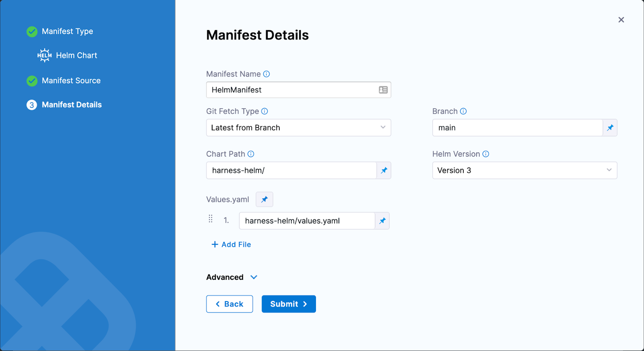Click the Manifest Name input field
644x351 pixels.
coord(299,90)
